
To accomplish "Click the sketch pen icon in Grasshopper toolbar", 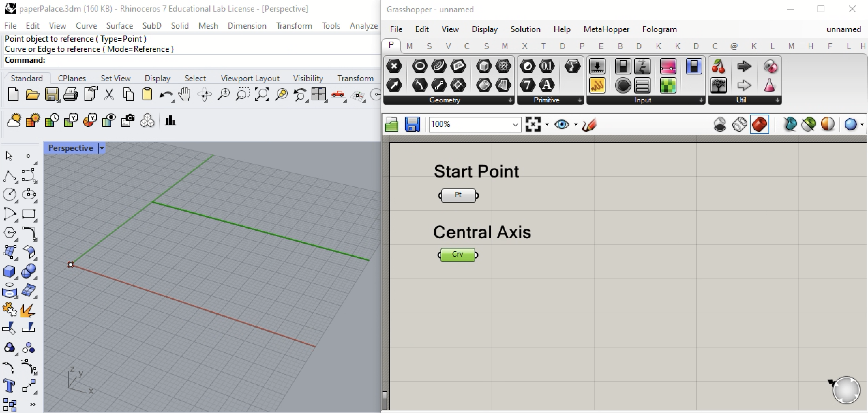I will [589, 124].
